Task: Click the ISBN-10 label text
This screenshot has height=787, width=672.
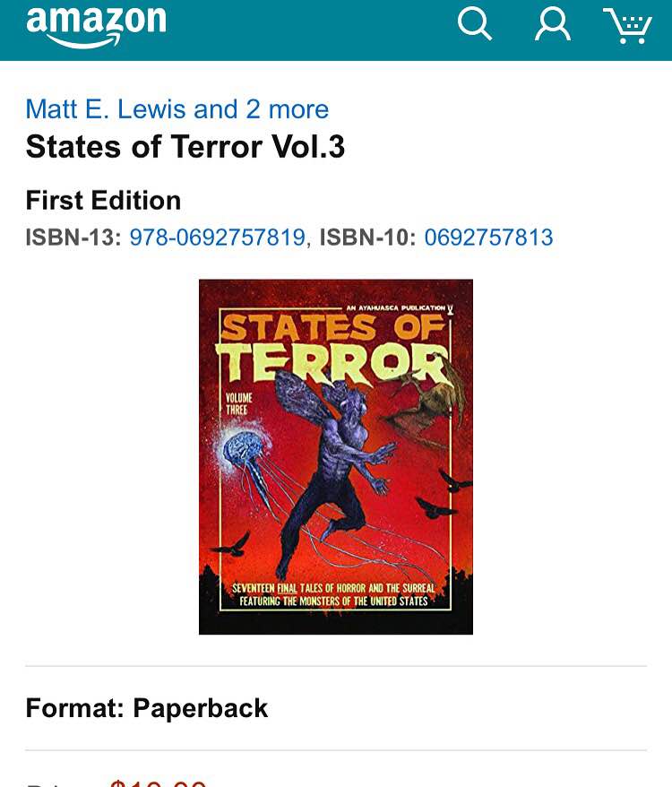Action: pyautogui.click(x=368, y=237)
